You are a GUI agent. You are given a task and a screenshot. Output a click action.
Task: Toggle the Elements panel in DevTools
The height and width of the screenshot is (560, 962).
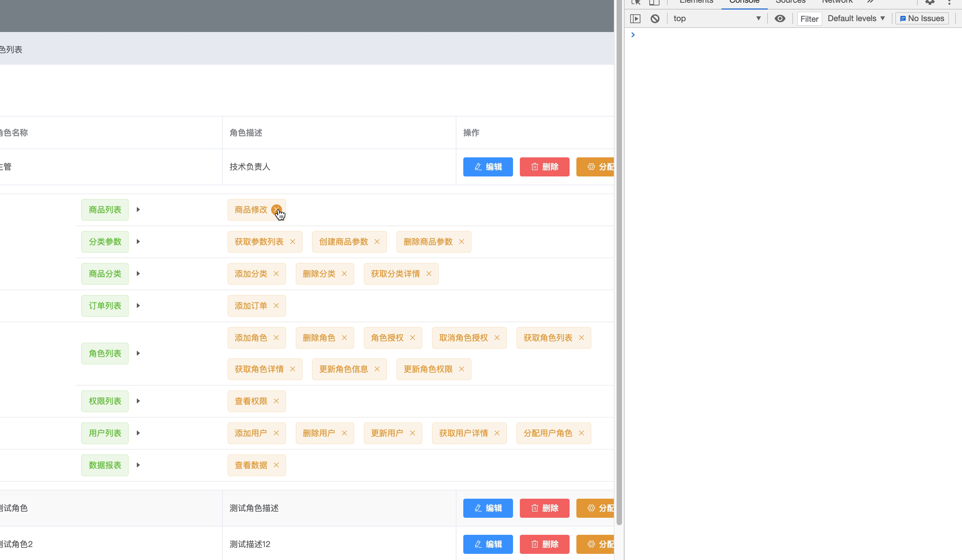(695, 2)
